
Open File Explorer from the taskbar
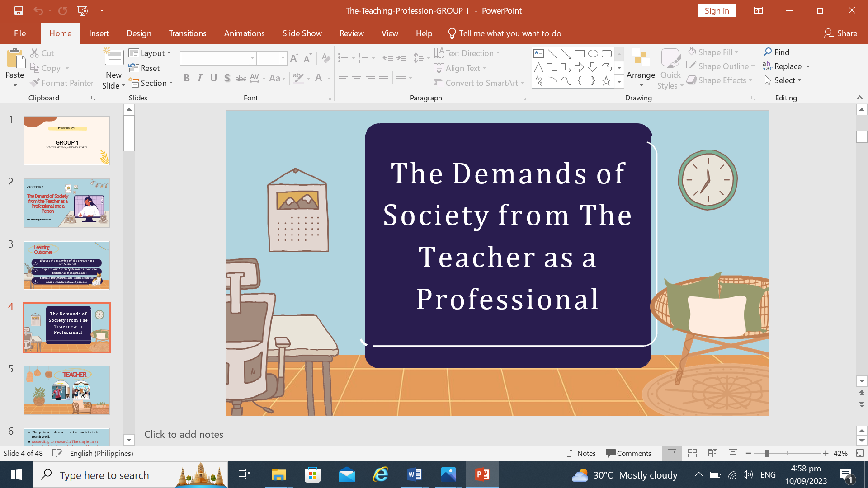tap(278, 474)
